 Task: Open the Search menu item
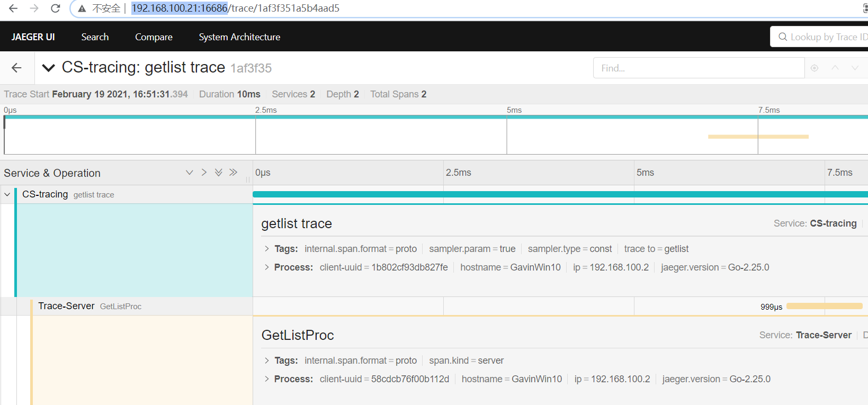(95, 37)
